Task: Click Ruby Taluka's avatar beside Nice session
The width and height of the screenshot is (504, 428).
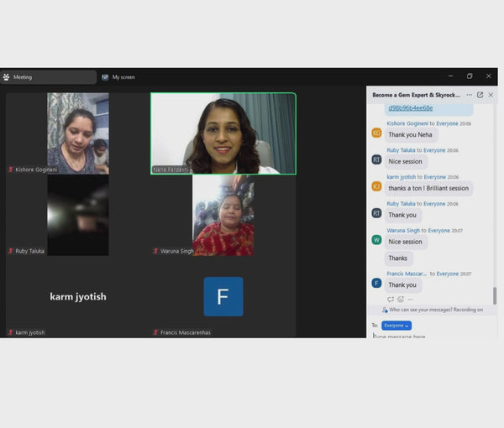Action: tap(376, 159)
